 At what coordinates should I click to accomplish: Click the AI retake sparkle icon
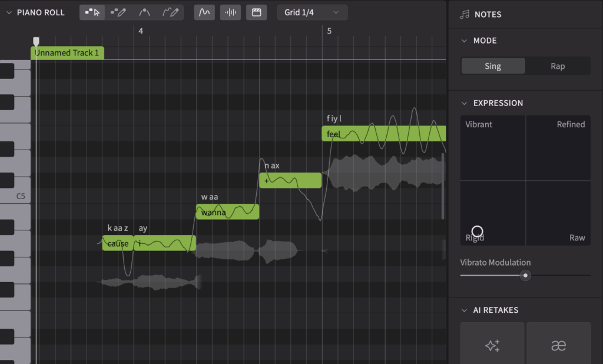pyautogui.click(x=492, y=345)
